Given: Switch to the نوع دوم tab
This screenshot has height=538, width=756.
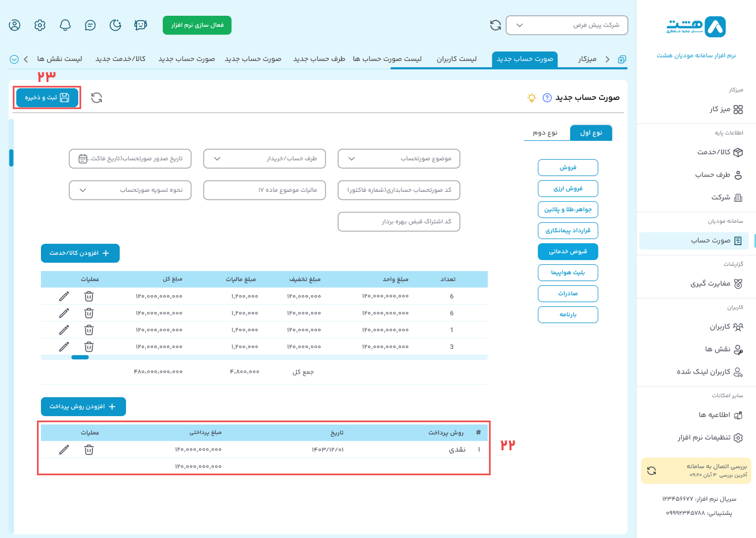Looking at the screenshot, I should (545, 133).
